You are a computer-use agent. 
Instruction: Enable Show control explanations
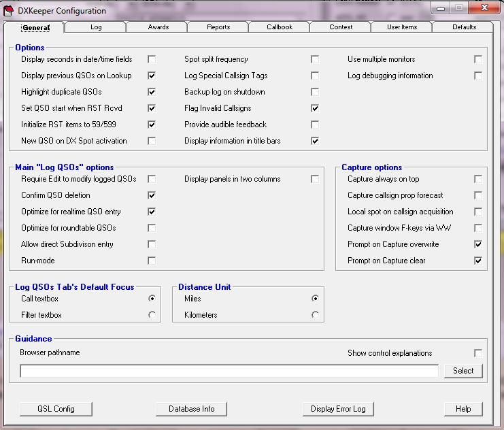point(478,353)
